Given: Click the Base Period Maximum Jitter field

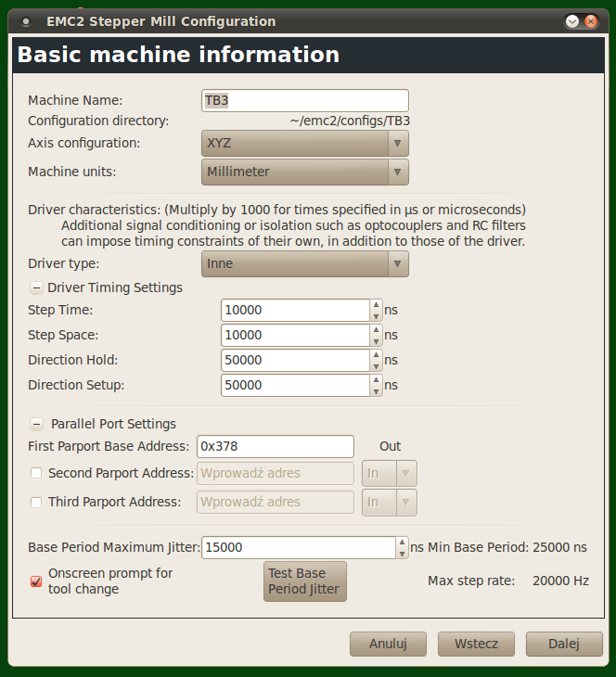Looking at the screenshot, I should (x=299, y=547).
